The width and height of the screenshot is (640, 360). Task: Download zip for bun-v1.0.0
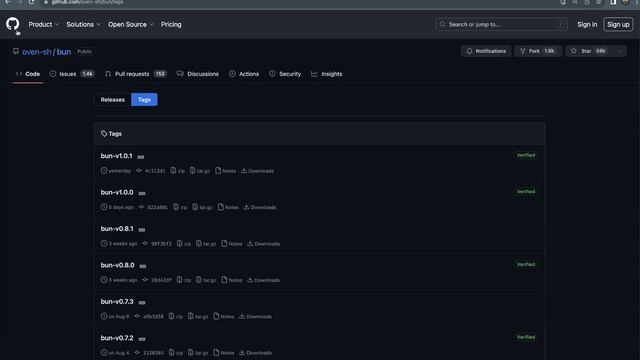pyautogui.click(x=180, y=207)
